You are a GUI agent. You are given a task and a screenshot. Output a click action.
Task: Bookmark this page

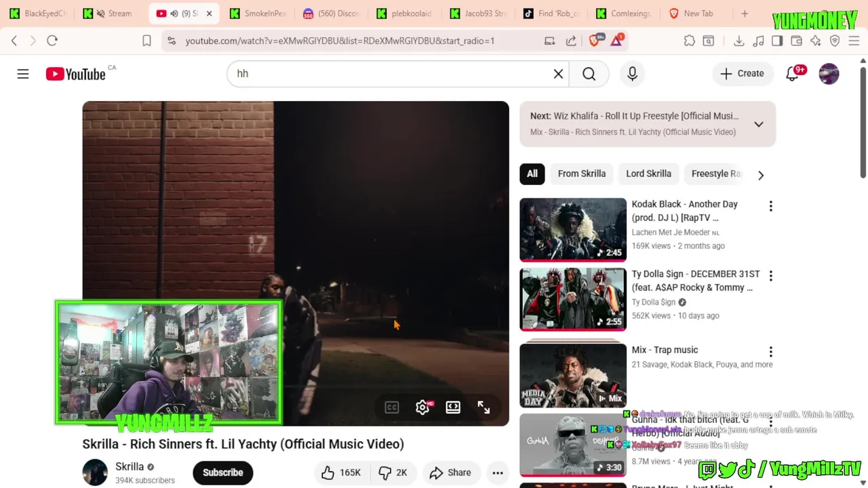coord(146,41)
